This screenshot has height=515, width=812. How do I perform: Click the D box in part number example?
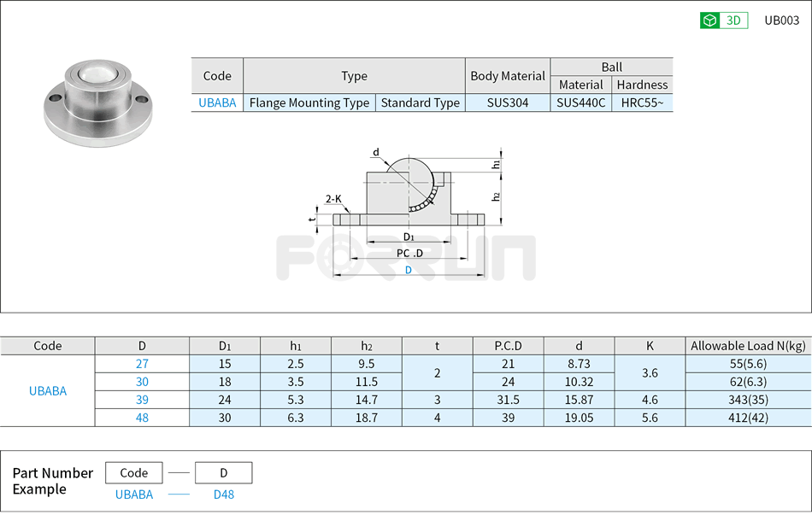(224, 472)
